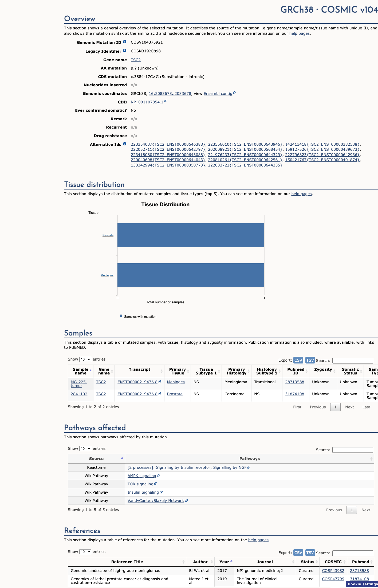This screenshot has height=588, width=378.
Task: Click Meninges bar in tissue distribution chart
Action: point(191,275)
